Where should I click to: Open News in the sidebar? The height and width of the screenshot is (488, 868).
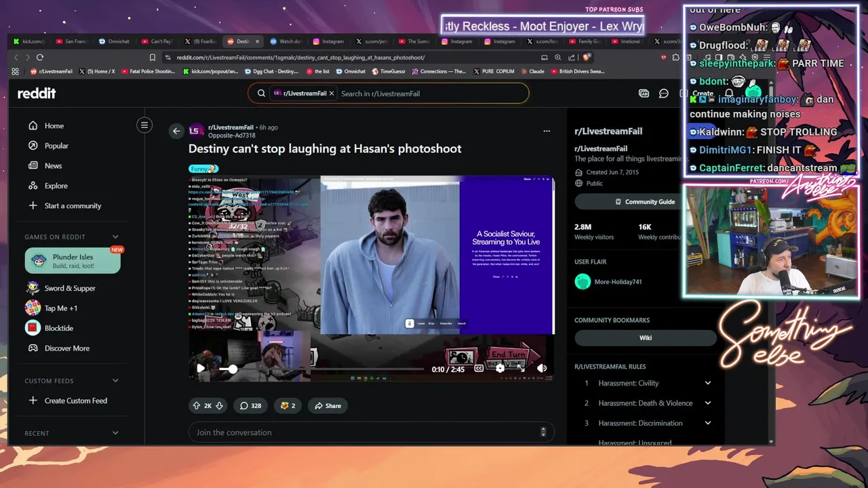coord(53,166)
